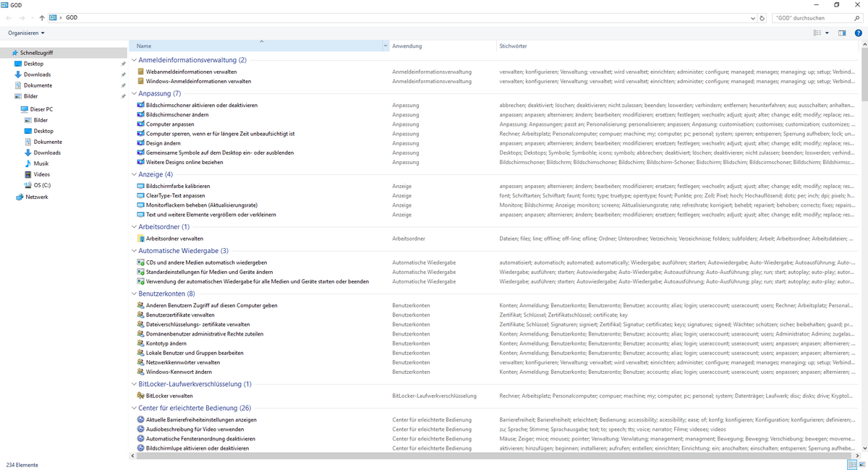This screenshot has height=470, width=868.
Task: Open the Organisieren menu
Action: [27, 33]
